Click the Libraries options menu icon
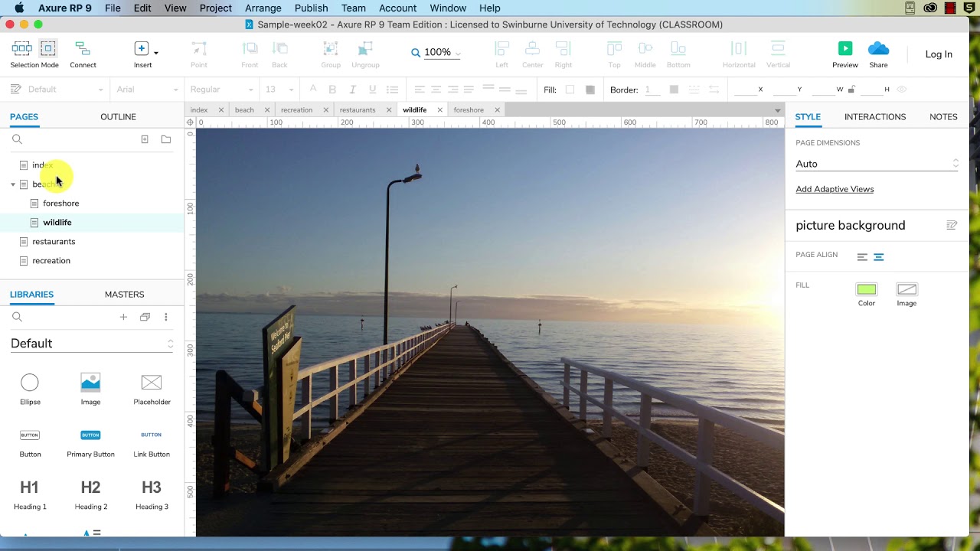Screen dimensions: 980x551 click(165, 317)
